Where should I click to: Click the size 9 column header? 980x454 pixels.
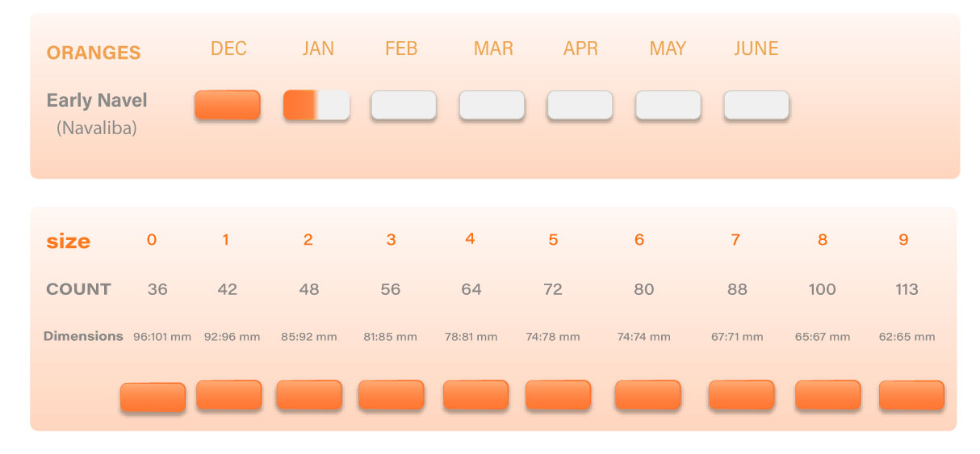903,240
